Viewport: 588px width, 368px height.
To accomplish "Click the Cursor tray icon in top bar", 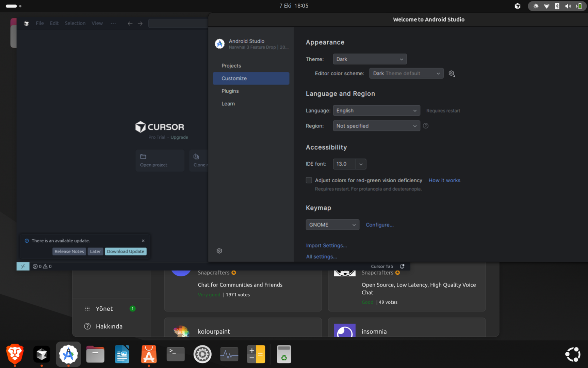I will (x=518, y=6).
